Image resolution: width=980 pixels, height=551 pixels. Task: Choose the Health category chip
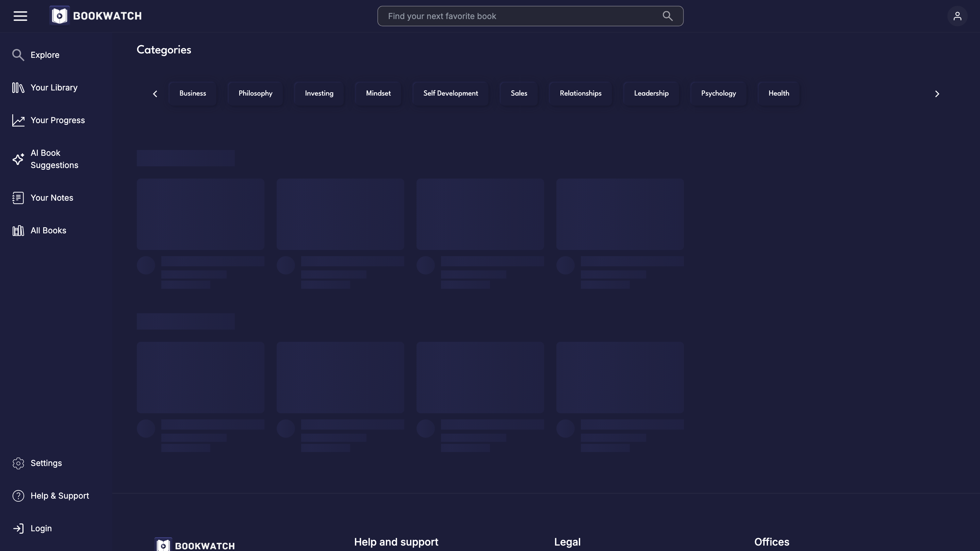pyautogui.click(x=778, y=94)
